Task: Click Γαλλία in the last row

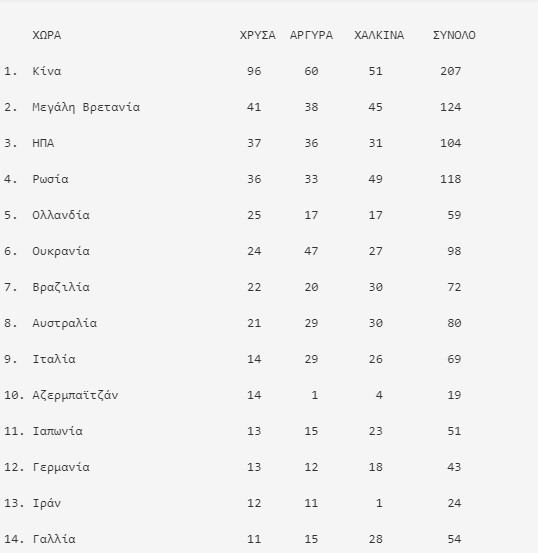Action: [54, 539]
